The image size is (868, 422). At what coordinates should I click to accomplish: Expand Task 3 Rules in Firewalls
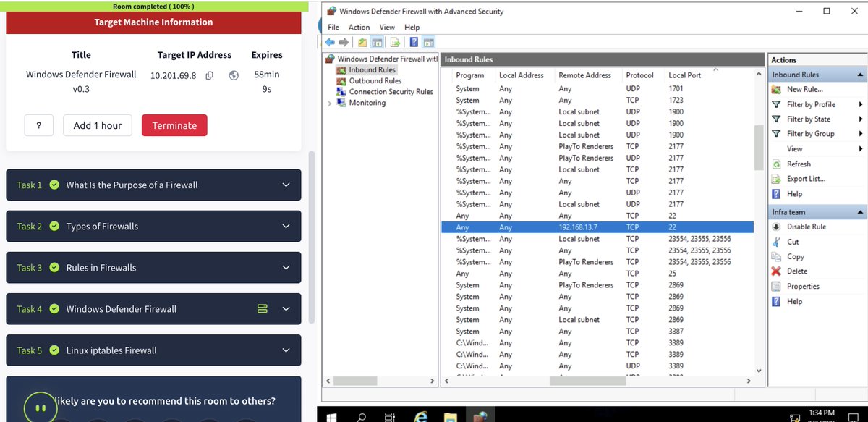(153, 268)
